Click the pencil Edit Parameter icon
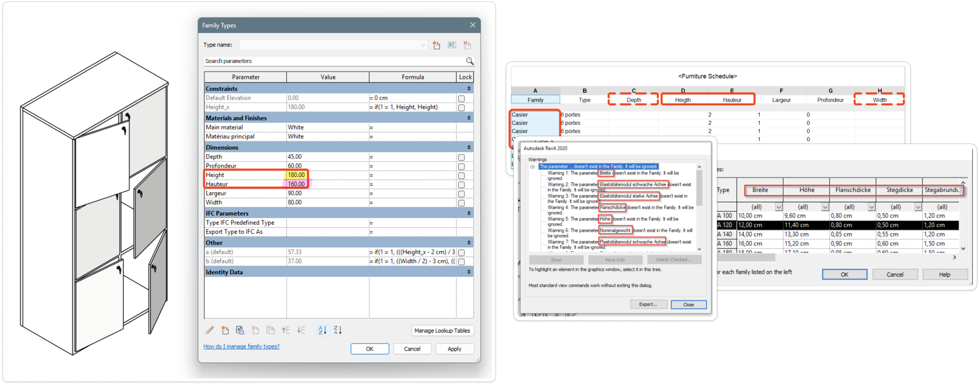 point(210,330)
